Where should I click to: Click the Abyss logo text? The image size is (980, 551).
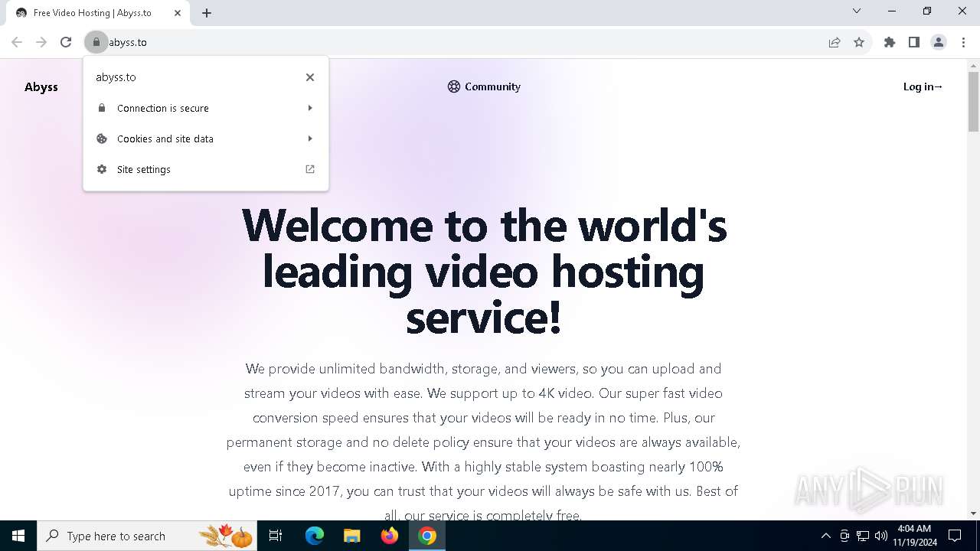pyautogui.click(x=41, y=86)
